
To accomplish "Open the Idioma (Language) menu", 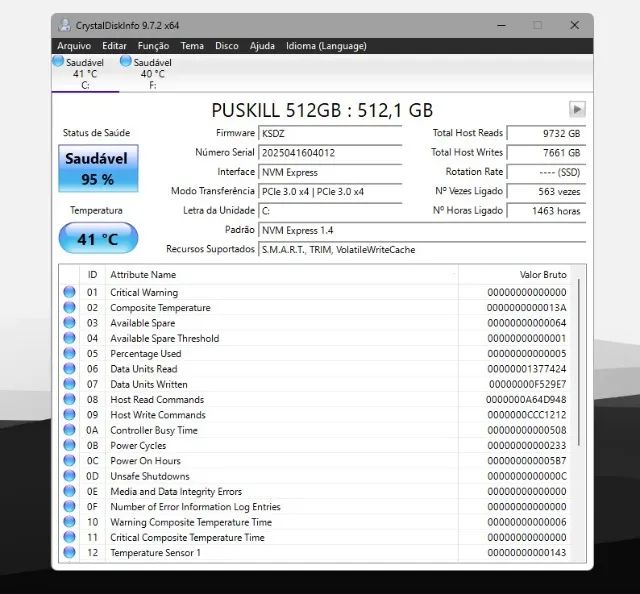I will point(326,46).
